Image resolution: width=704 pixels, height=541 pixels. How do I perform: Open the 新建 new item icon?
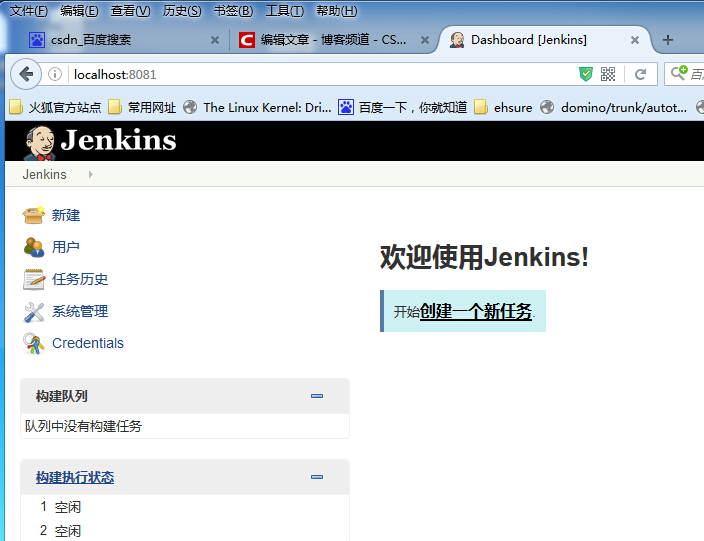34,216
